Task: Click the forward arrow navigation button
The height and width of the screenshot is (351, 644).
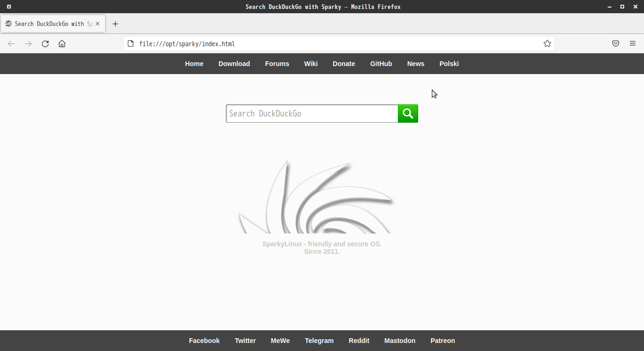Action: tap(28, 44)
